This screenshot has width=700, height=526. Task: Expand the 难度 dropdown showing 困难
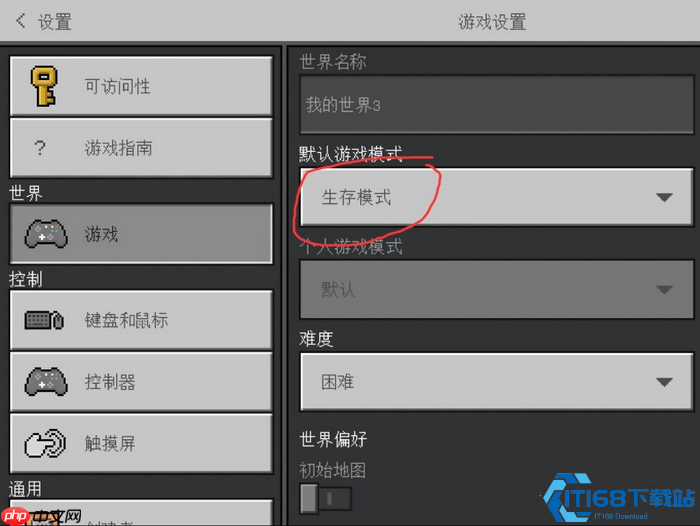click(497, 382)
